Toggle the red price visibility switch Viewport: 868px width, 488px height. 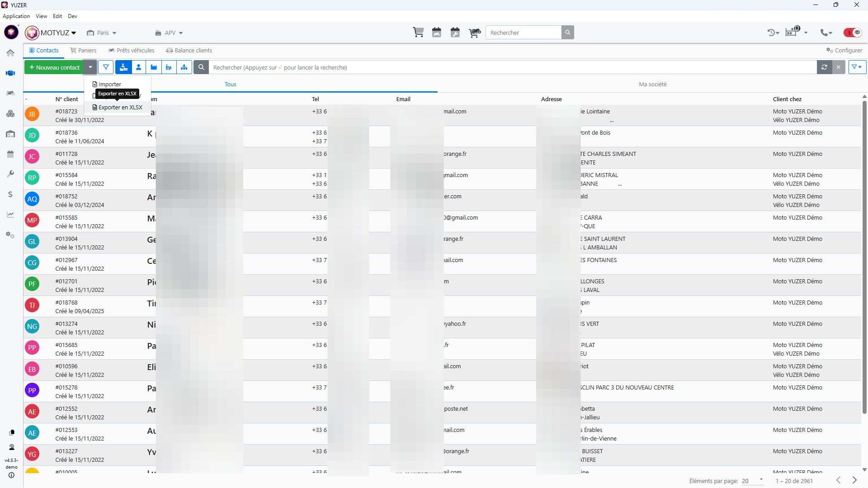click(853, 33)
